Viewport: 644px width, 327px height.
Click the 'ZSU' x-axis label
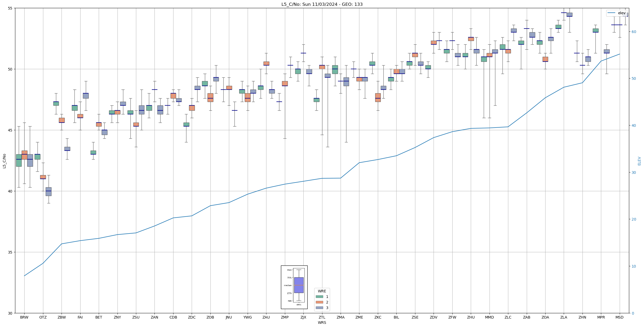click(x=136, y=317)
